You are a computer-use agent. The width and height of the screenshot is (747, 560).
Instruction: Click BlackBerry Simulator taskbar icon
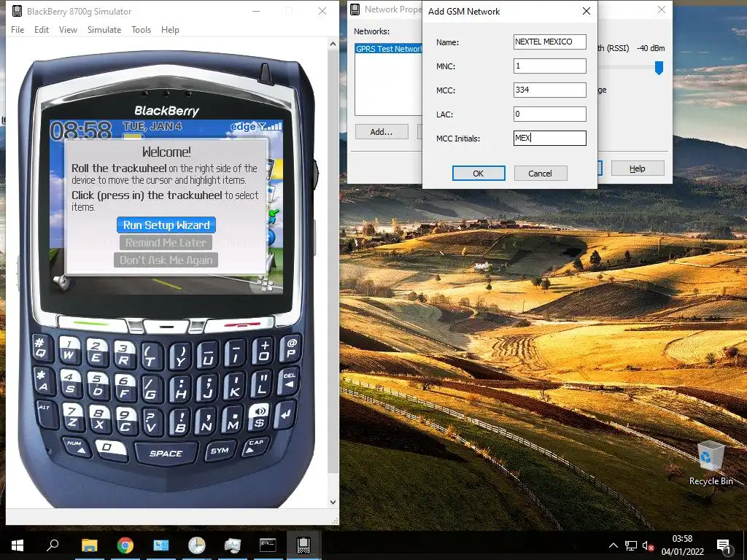tap(303, 545)
